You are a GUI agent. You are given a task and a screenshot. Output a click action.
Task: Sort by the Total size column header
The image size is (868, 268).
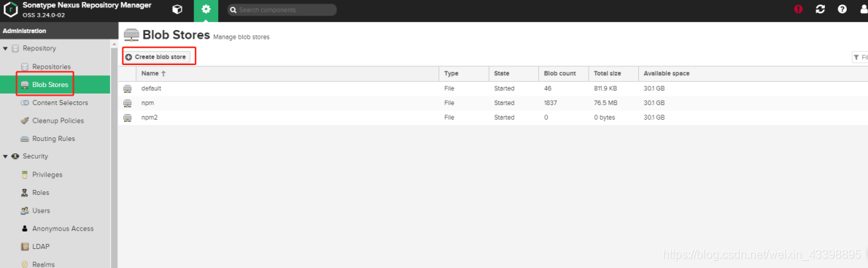pyautogui.click(x=613, y=74)
